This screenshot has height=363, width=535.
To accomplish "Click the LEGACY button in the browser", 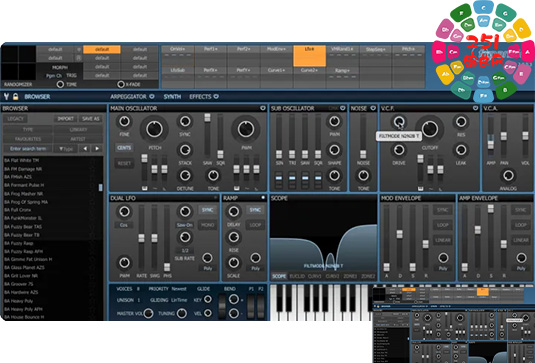I will [15, 119].
